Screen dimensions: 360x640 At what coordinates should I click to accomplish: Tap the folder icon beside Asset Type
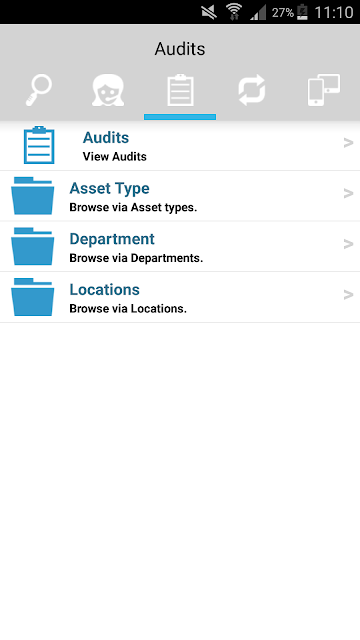tap(32, 196)
